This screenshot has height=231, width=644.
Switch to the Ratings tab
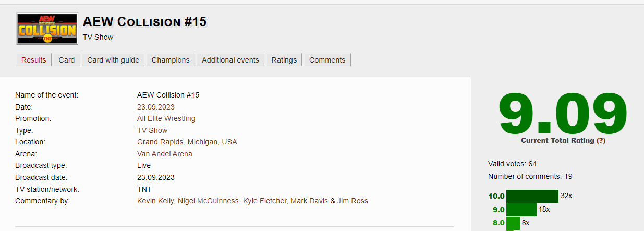[x=284, y=60]
